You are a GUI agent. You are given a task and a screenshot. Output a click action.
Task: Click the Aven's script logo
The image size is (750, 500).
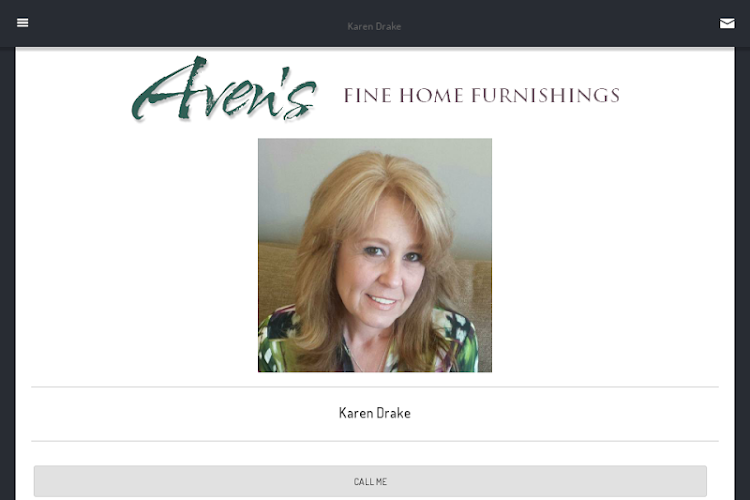click(x=224, y=89)
